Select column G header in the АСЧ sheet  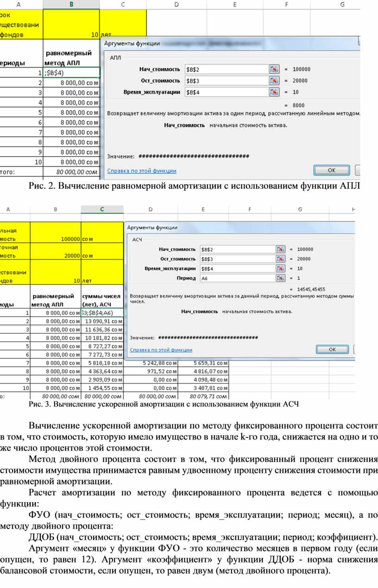[300, 209]
